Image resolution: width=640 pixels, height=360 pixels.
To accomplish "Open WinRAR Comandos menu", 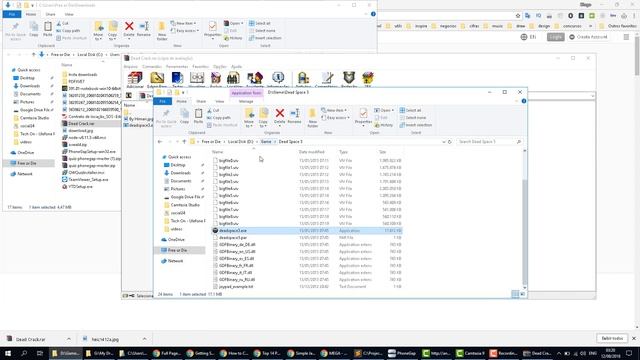I will (x=152, y=67).
